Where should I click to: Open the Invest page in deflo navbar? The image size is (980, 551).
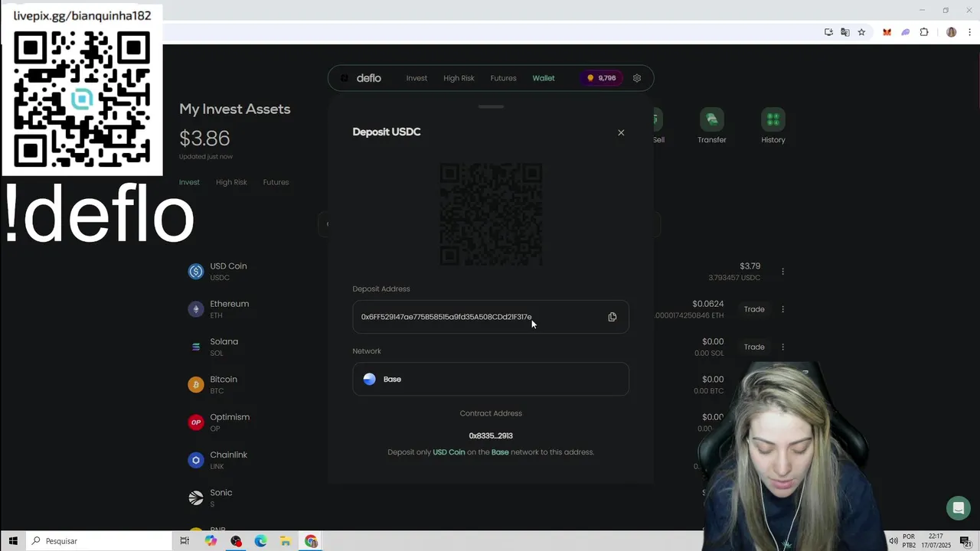click(416, 78)
